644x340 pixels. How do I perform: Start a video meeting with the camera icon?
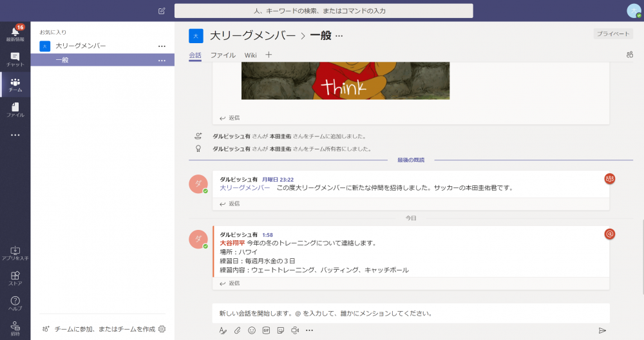point(295,330)
